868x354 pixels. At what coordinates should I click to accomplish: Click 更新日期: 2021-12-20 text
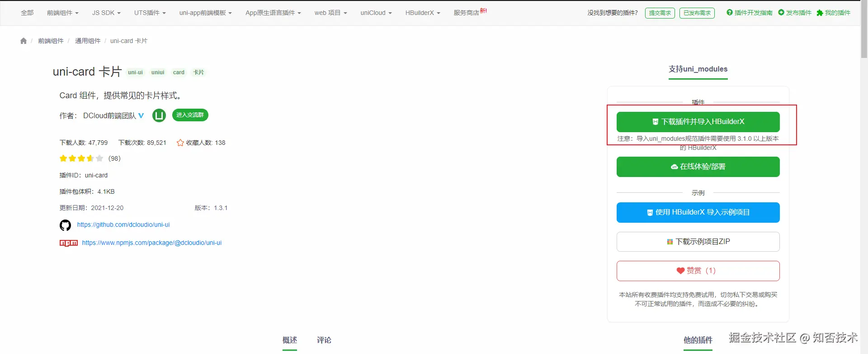pos(91,208)
